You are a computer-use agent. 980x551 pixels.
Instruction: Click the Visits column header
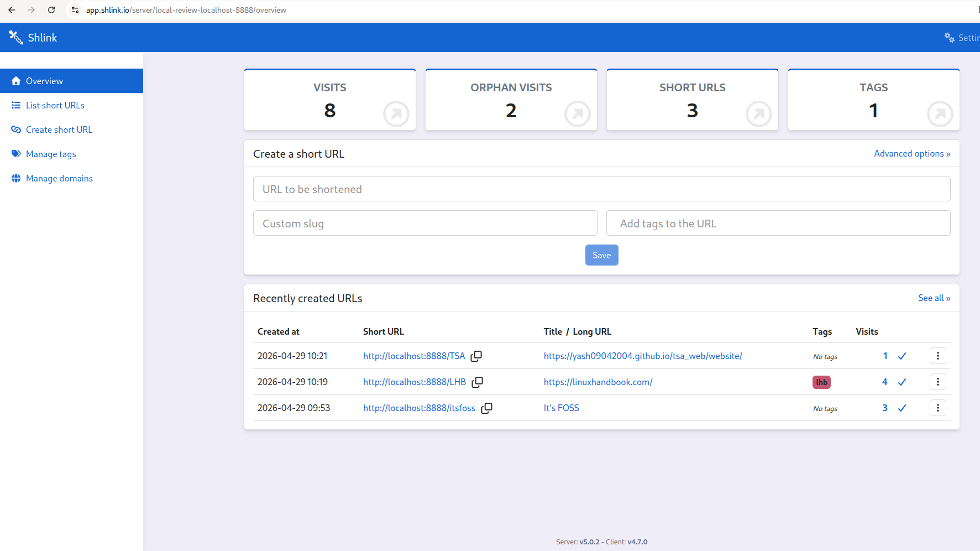[x=867, y=331]
